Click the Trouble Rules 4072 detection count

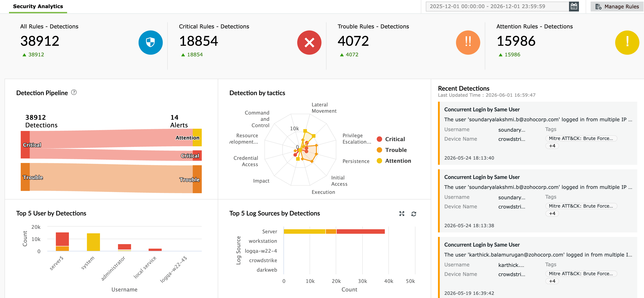pos(353,41)
